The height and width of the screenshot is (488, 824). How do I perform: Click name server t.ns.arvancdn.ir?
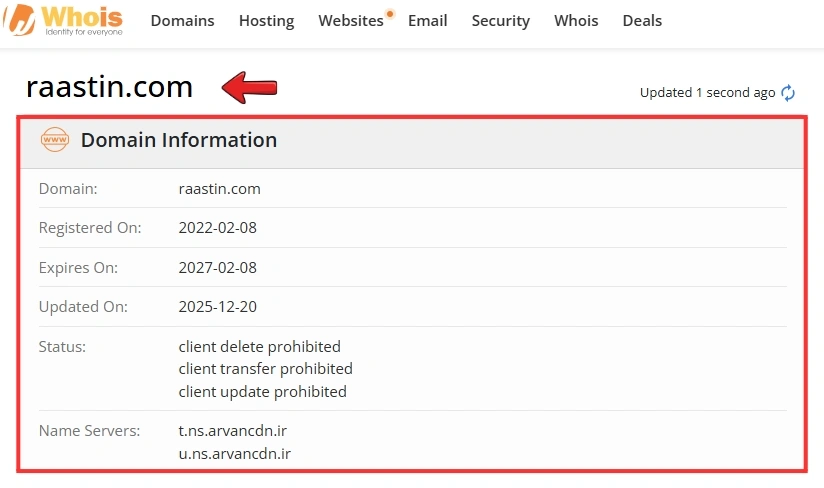coord(233,431)
